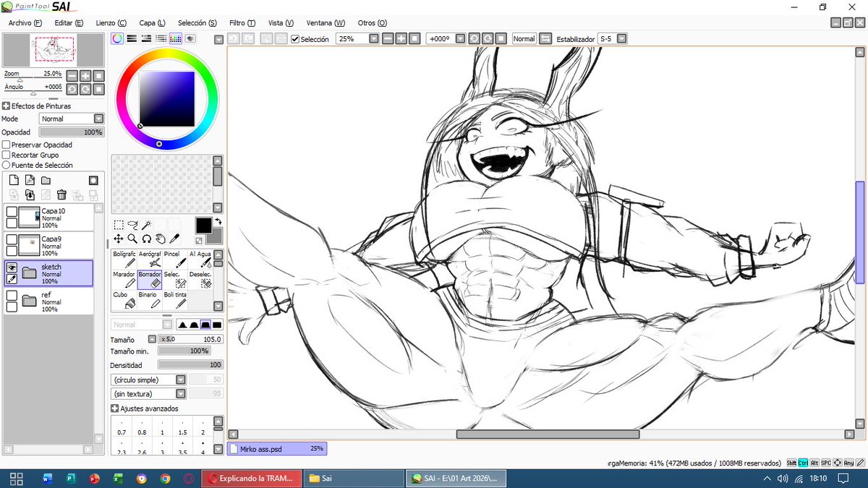Select the Boli tinta ink pen tool

pos(174,299)
